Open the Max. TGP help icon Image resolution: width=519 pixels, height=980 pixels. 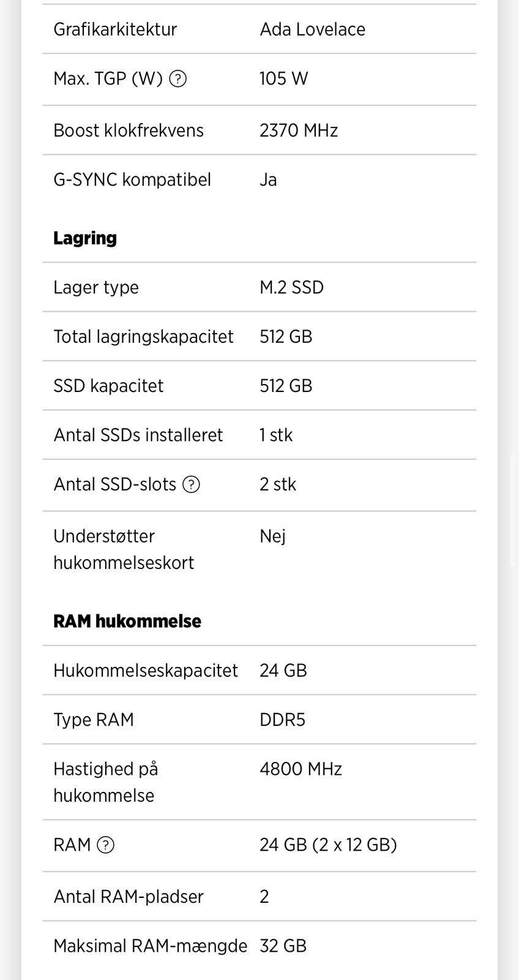[177, 79]
